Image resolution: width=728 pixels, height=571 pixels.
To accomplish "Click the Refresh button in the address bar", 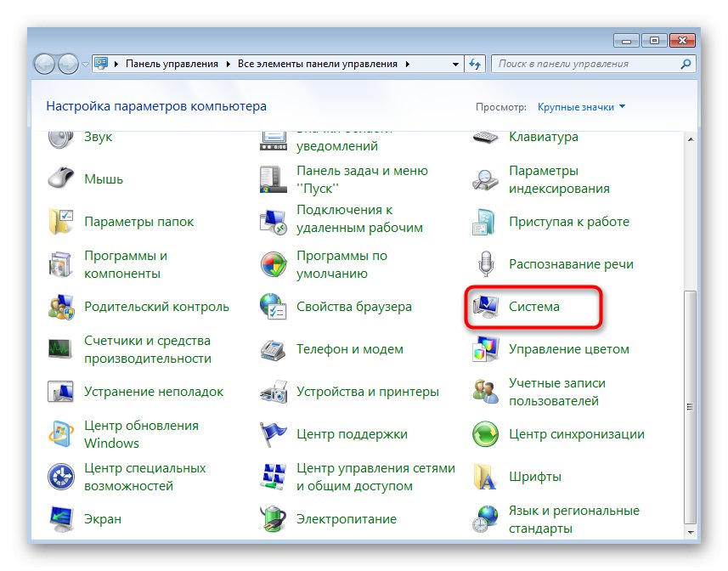I will 476,64.
